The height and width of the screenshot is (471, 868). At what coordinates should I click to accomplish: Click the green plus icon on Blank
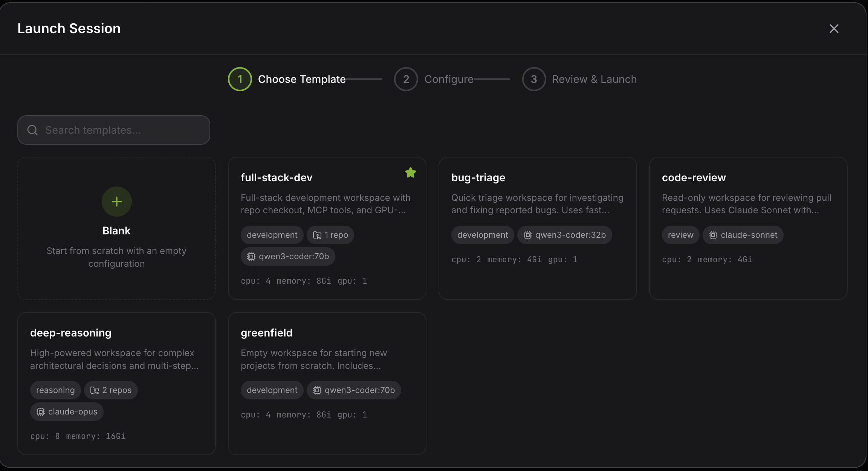coord(116,202)
